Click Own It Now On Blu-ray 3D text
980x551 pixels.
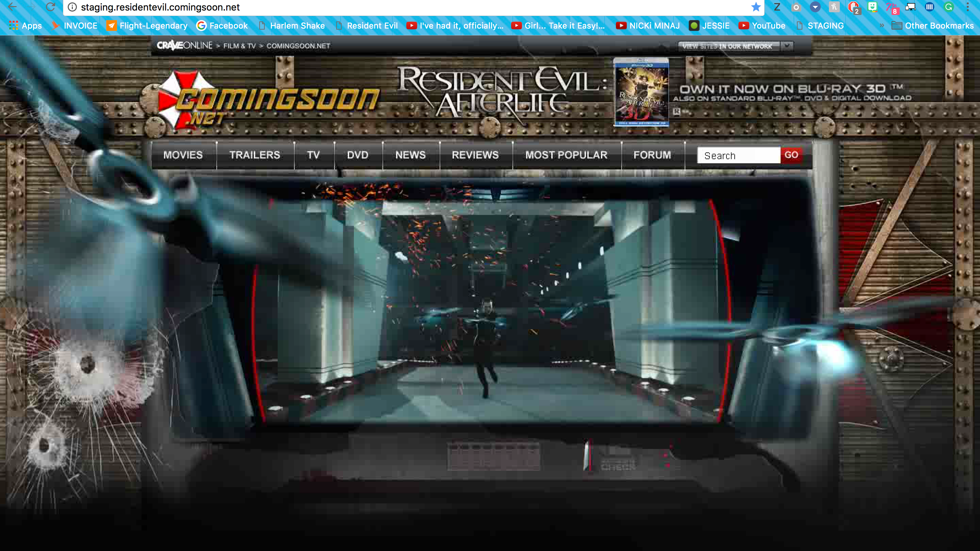click(x=791, y=89)
